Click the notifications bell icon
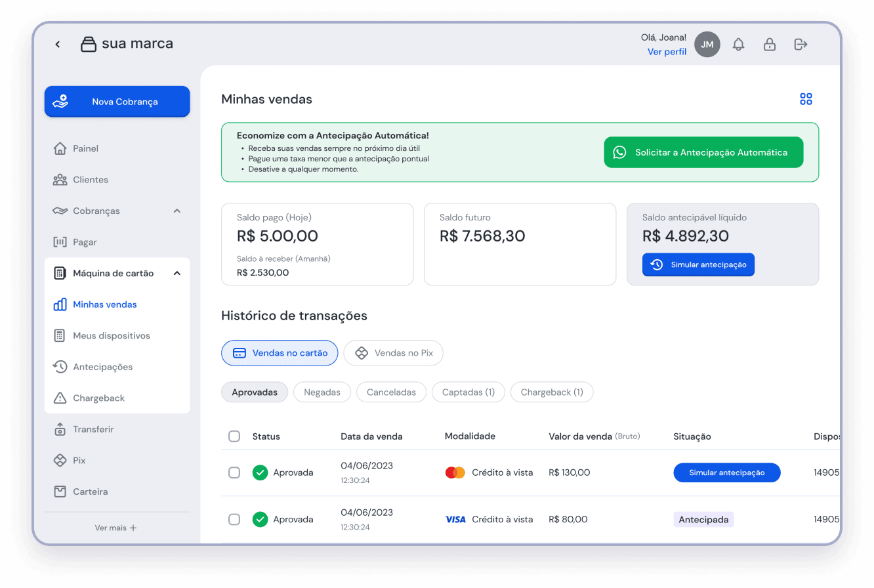 click(x=739, y=45)
